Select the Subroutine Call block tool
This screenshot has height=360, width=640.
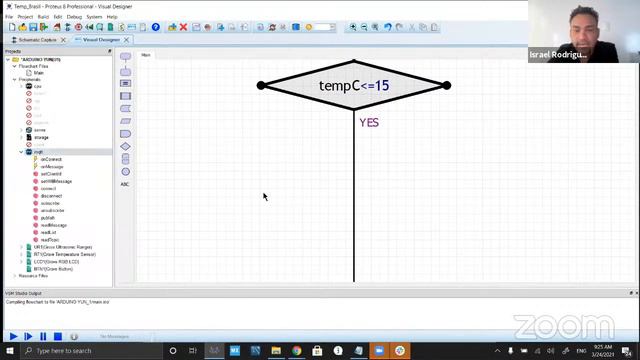point(125,96)
